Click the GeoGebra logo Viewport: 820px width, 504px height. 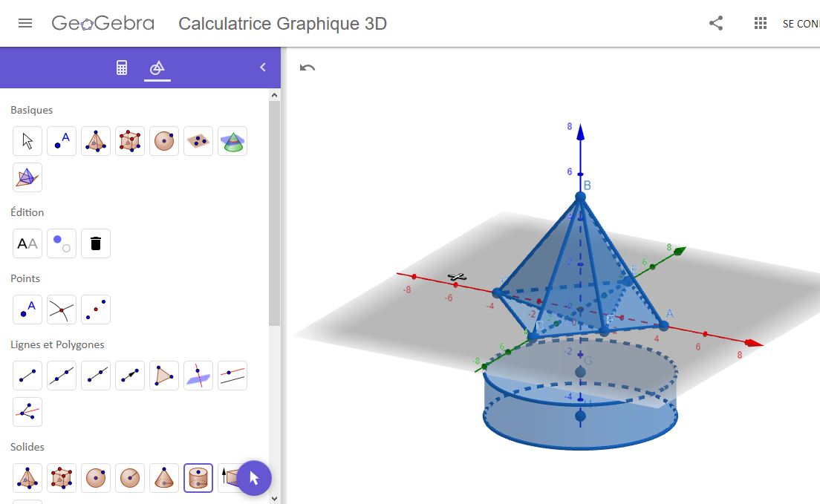pyautogui.click(x=103, y=24)
